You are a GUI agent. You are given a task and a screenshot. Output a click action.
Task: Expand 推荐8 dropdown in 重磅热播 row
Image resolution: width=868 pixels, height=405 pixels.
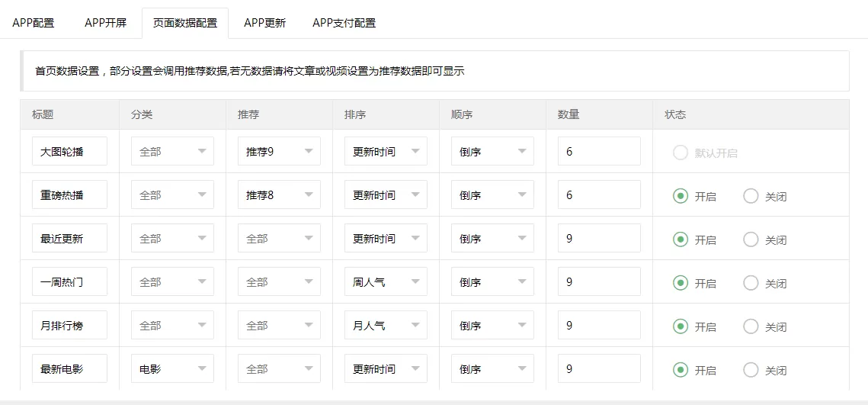pyautogui.click(x=279, y=195)
